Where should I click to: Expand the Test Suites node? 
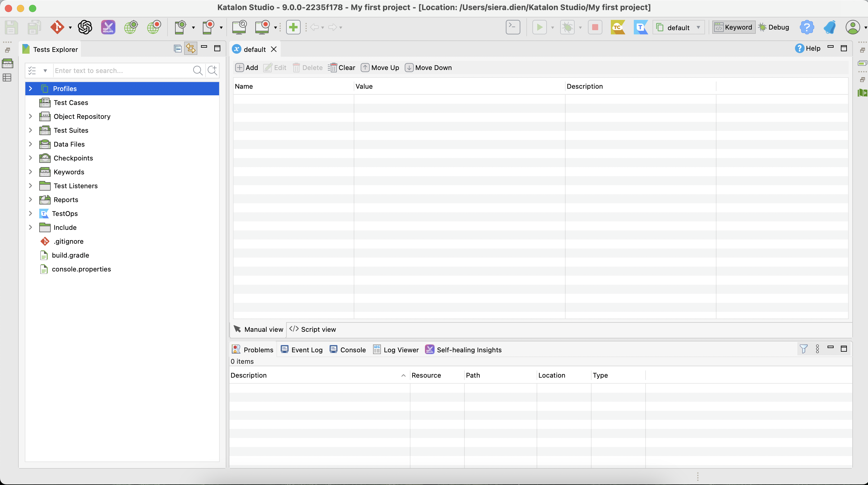pos(30,130)
